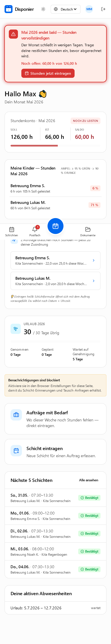111x644 pixels.
Task: Click the warning triangle icon in alert
Action: click(x=14, y=34)
